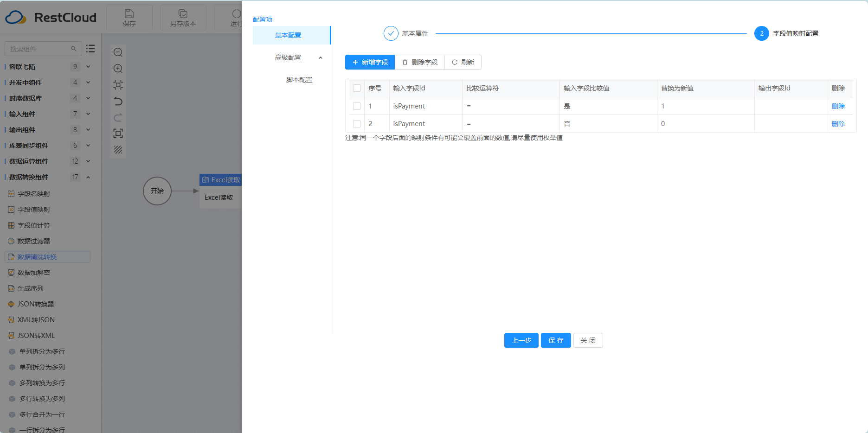Screen dimensions: 868x433
Task: Select the 数据过滤器 component
Action: coord(29,241)
